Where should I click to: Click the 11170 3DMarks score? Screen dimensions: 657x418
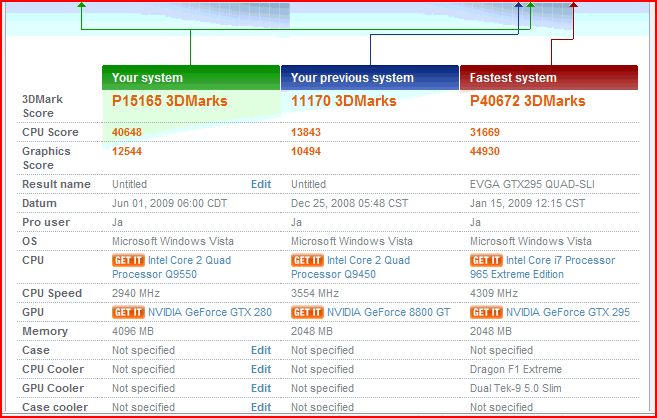[344, 101]
